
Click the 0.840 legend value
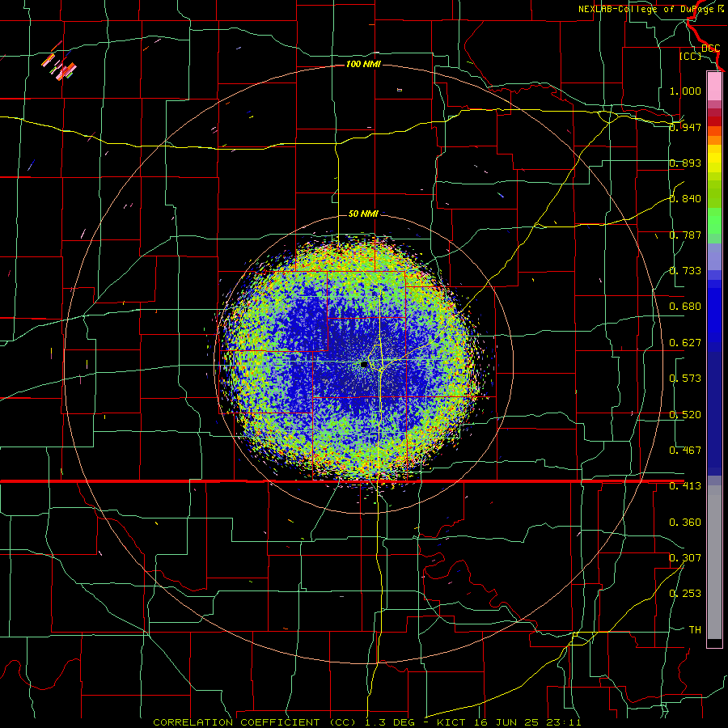(685, 199)
